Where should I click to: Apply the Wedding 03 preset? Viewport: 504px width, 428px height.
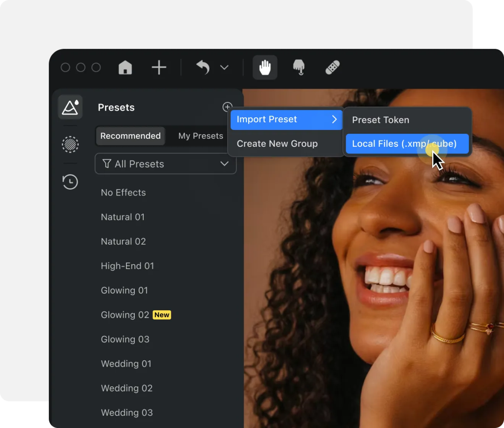127,412
